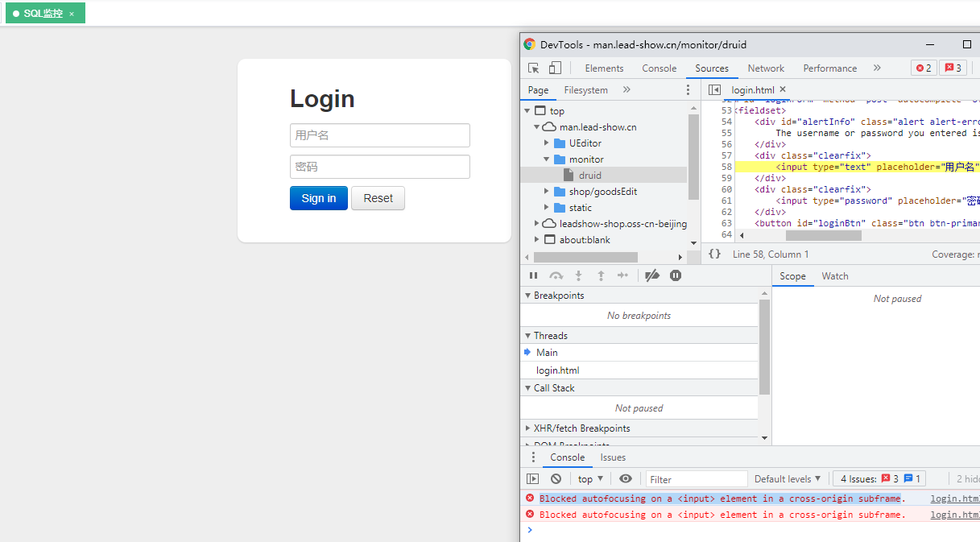Close the login.html editor tab

pos(783,89)
